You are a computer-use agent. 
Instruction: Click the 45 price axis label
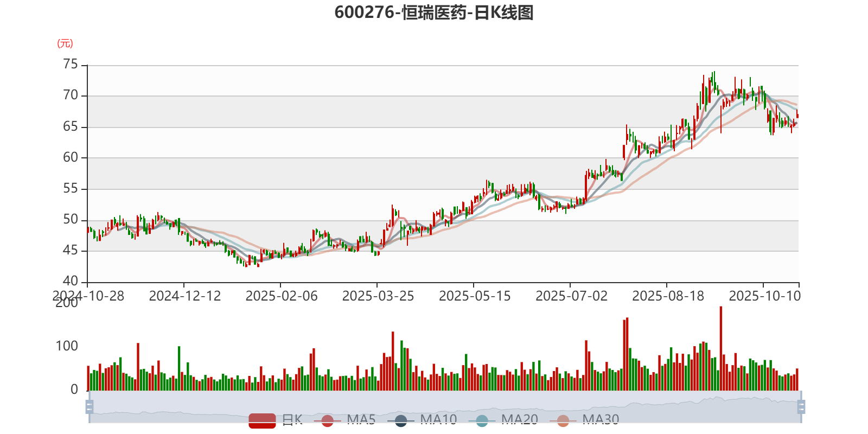coord(71,251)
